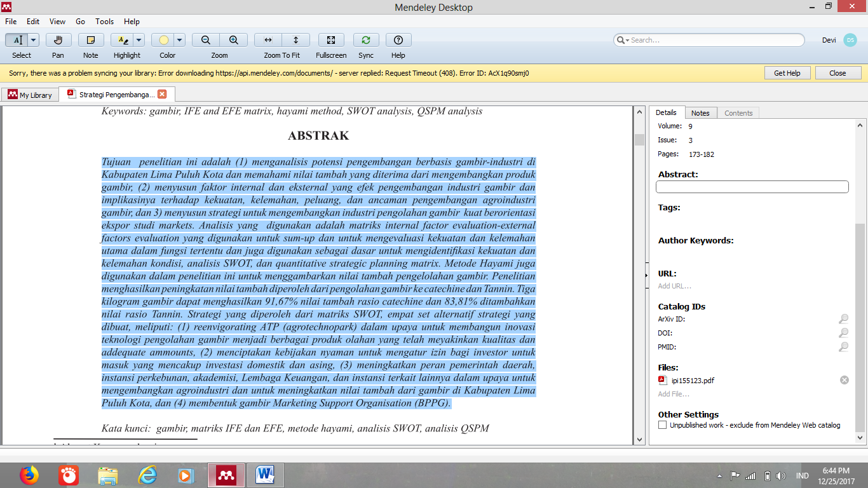
Task: Remove the ipi155123.pdf attached file
Action: (x=844, y=380)
